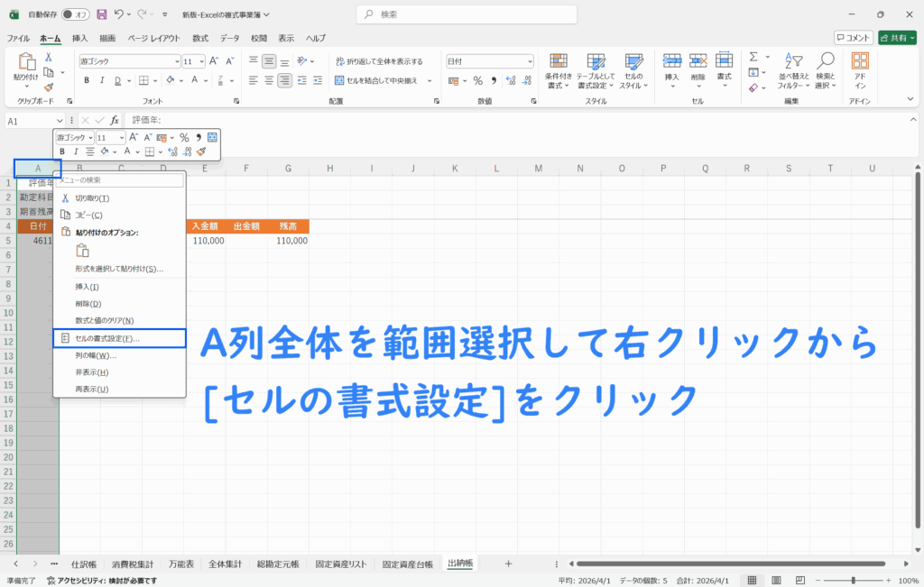Click the 共有 share button

(897, 38)
